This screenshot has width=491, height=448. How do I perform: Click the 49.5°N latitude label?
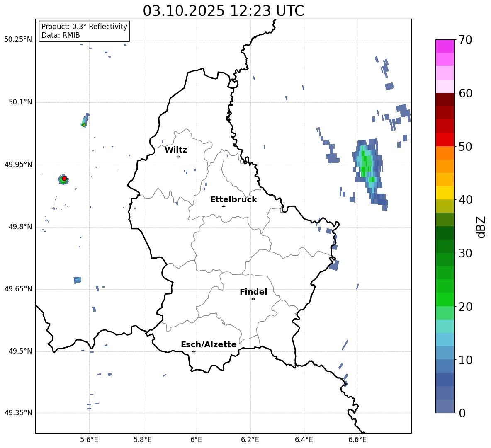coord(20,351)
